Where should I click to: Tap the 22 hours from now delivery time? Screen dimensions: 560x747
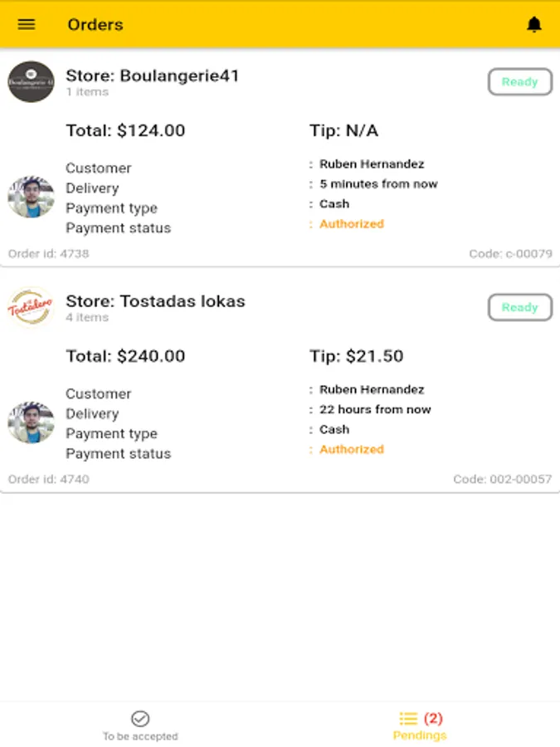point(375,409)
